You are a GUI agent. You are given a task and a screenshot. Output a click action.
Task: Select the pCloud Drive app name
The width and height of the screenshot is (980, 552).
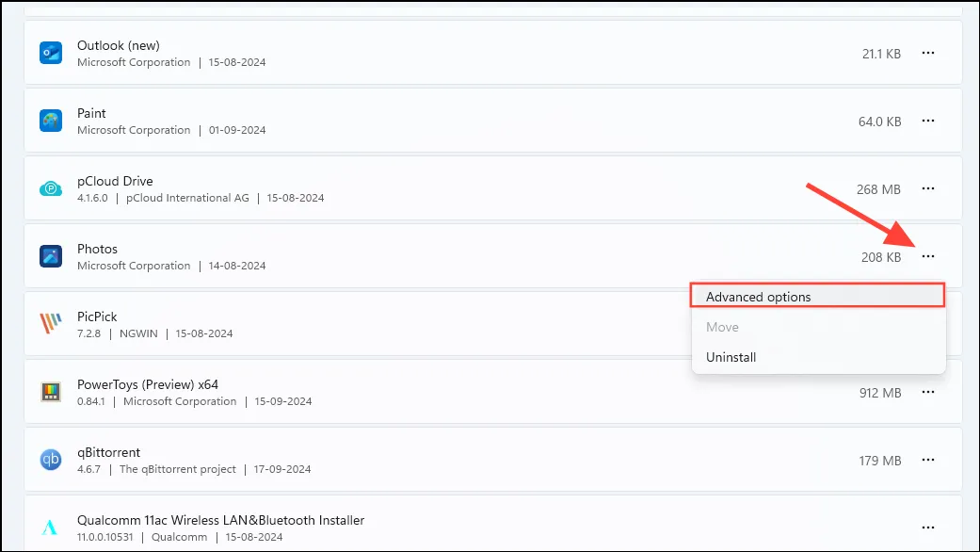click(115, 181)
